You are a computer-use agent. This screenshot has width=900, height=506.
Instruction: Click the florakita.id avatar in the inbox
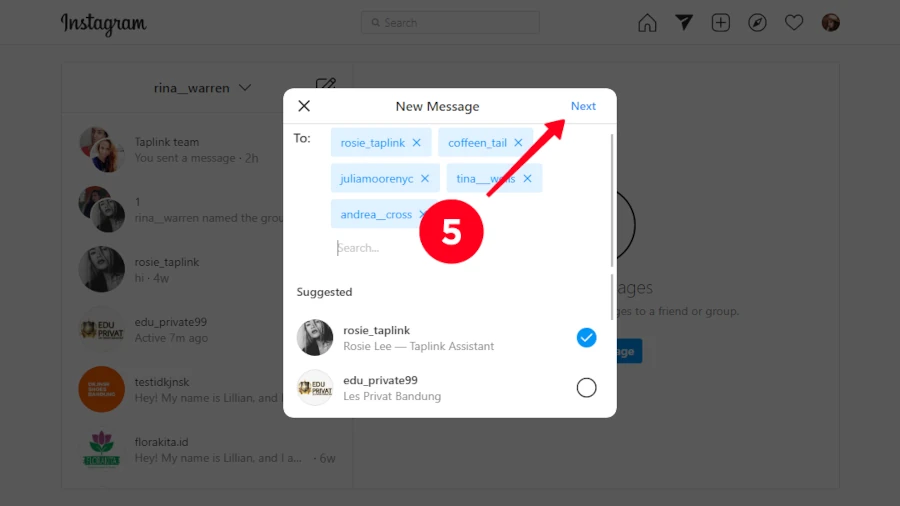point(102,450)
